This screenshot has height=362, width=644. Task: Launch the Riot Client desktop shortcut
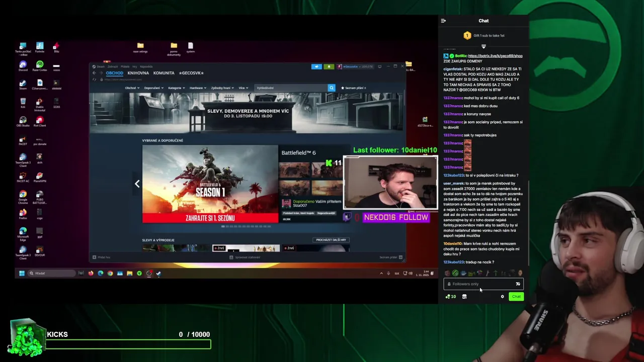click(40, 122)
